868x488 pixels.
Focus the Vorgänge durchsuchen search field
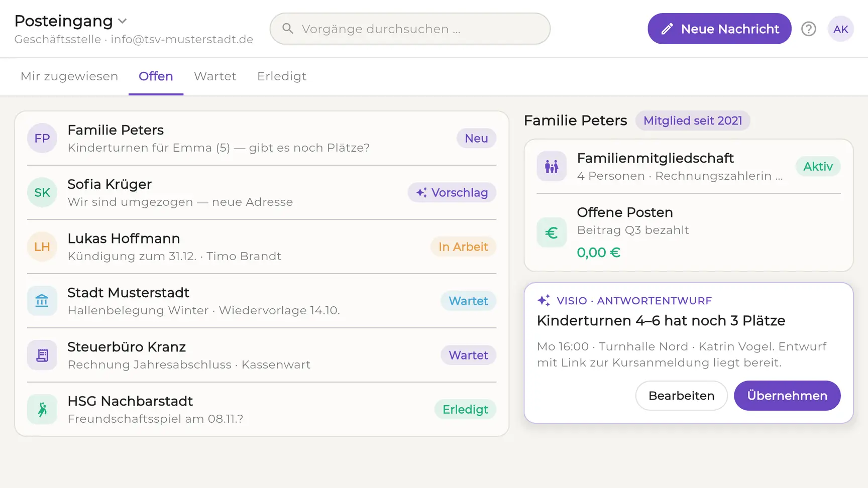tap(410, 29)
